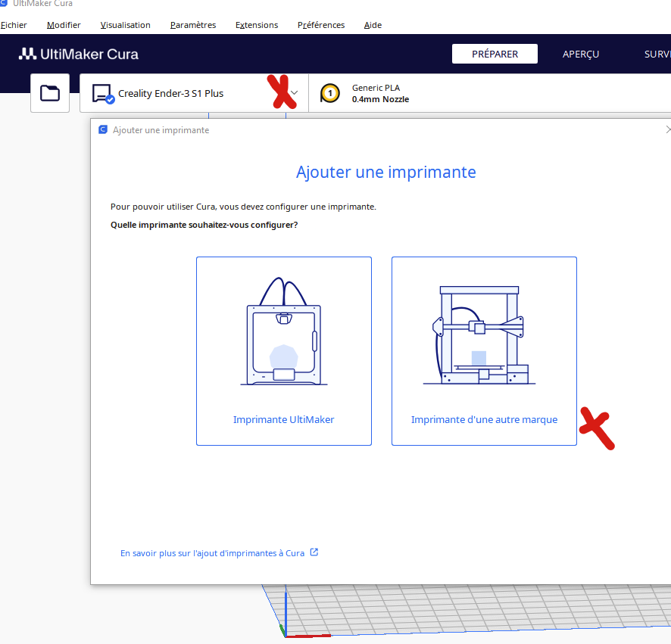This screenshot has width=671, height=644.
Task: Click the UltiMaker printer illustration
Action: [284, 331]
